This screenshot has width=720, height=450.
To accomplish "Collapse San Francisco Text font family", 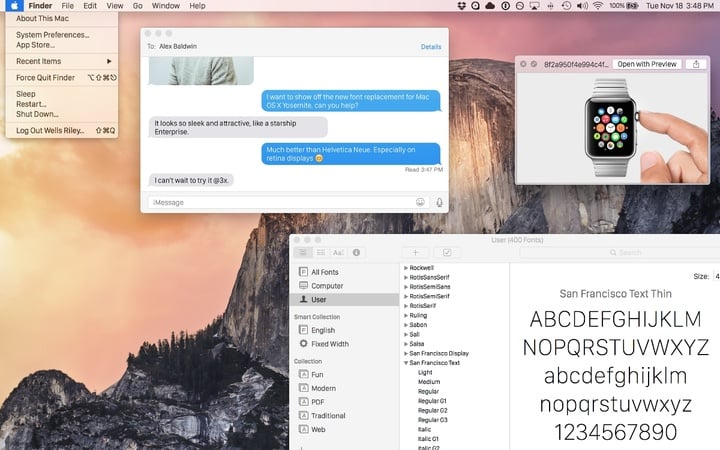I will tap(406, 363).
